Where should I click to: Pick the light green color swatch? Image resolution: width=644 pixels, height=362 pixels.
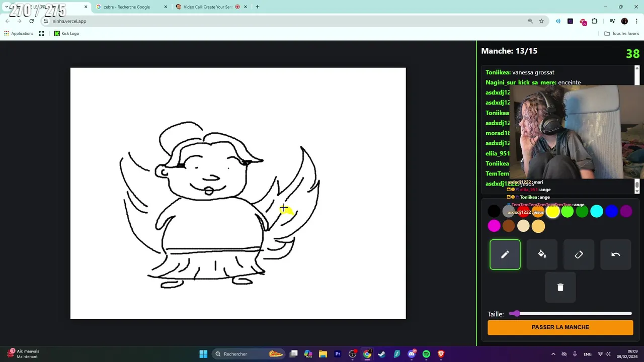(568, 212)
